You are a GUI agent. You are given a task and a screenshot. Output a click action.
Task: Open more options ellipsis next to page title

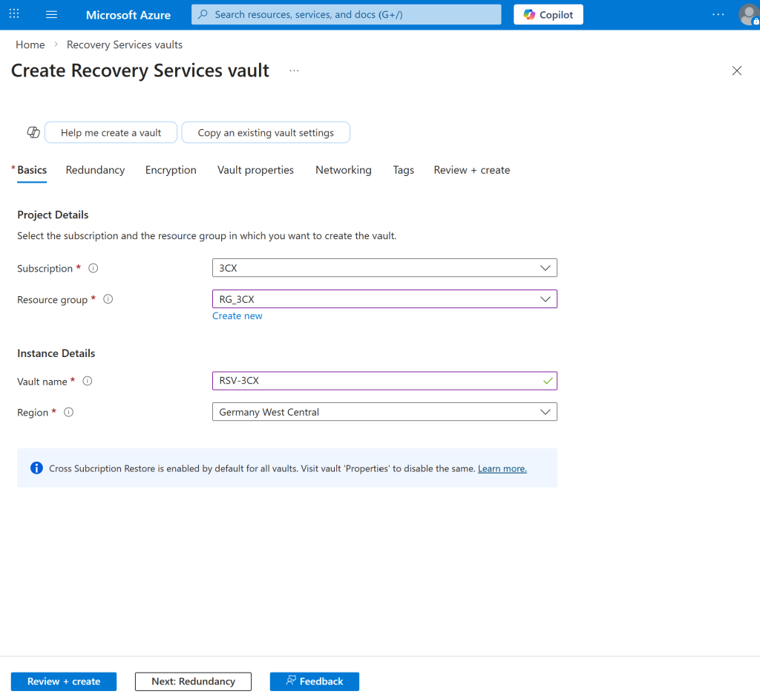294,71
